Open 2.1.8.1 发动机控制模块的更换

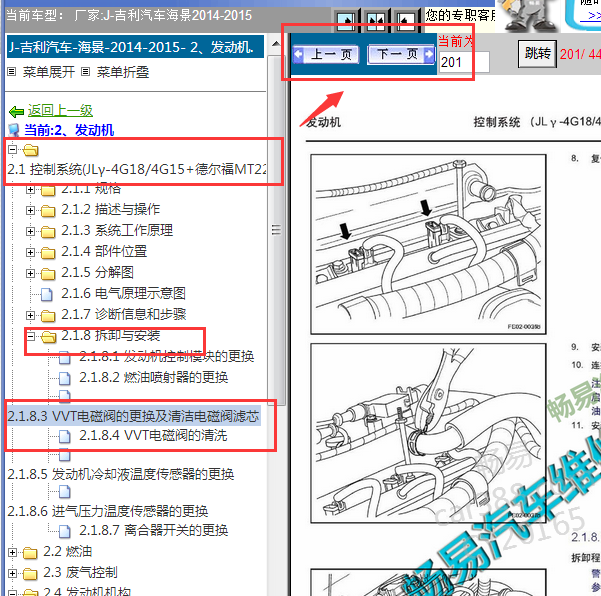[167, 356]
